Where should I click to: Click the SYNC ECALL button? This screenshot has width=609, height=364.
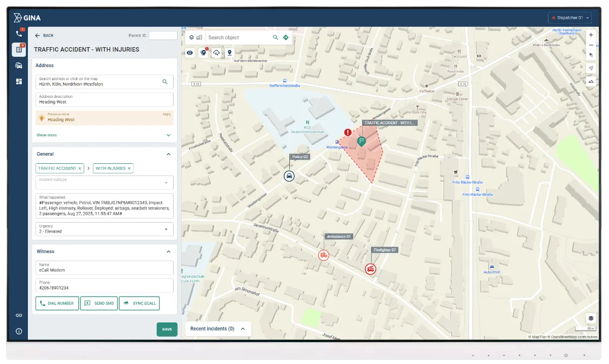point(139,303)
